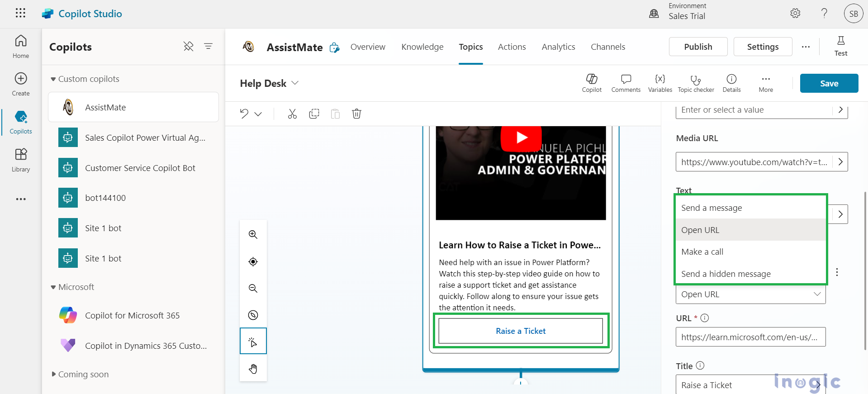Unpin the Copilots side panel
Viewport: 868px width, 394px height.
pyautogui.click(x=188, y=46)
